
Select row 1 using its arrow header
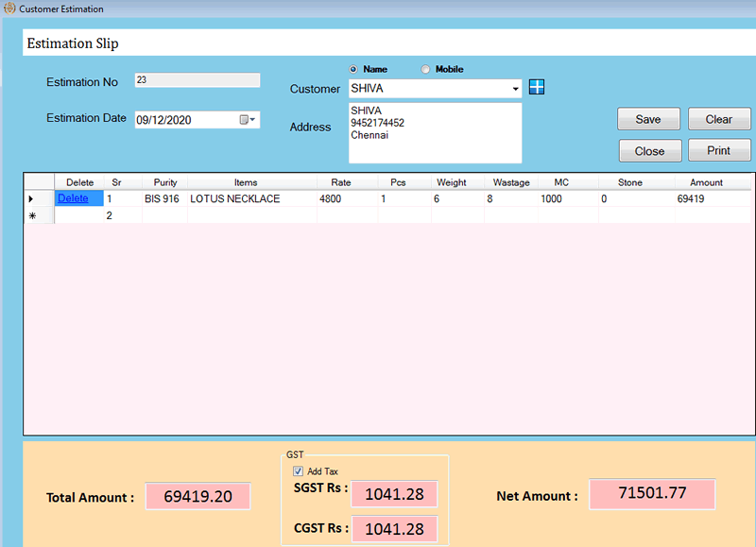39,198
